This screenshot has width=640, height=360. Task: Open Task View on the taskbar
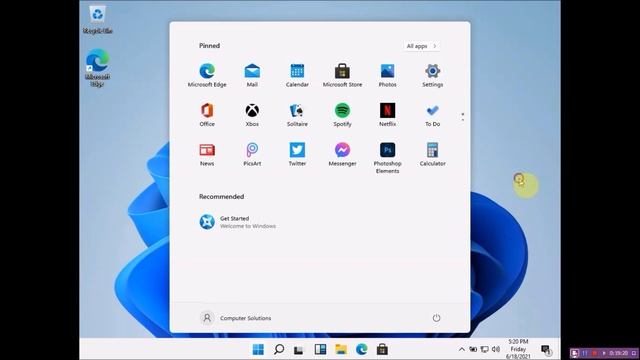click(299, 350)
